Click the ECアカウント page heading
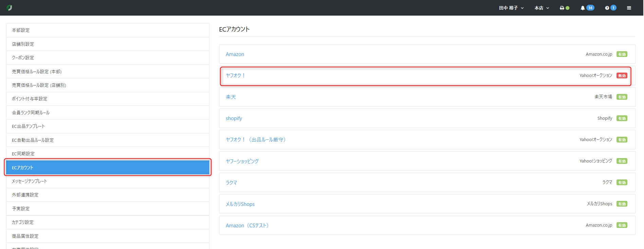644x249 pixels. 234,30
